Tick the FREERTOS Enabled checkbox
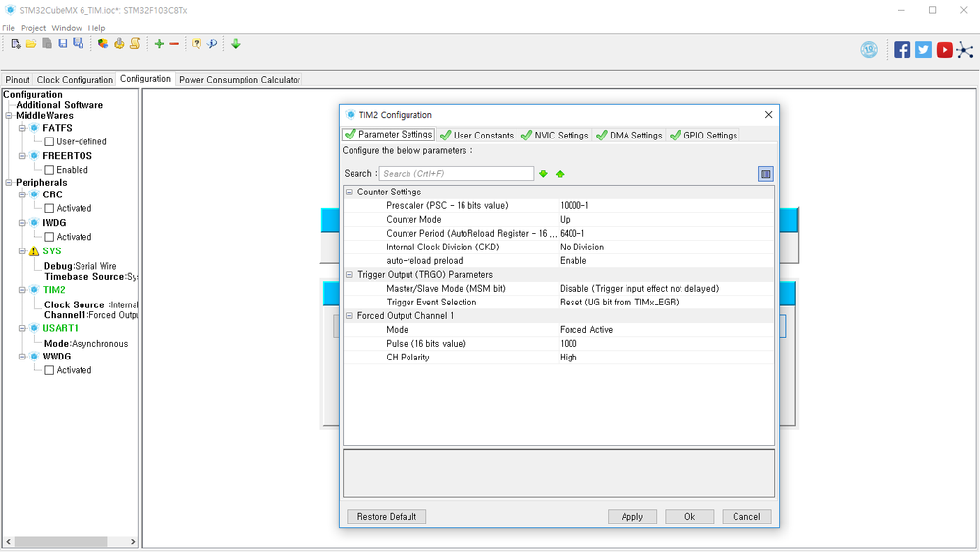 49,170
